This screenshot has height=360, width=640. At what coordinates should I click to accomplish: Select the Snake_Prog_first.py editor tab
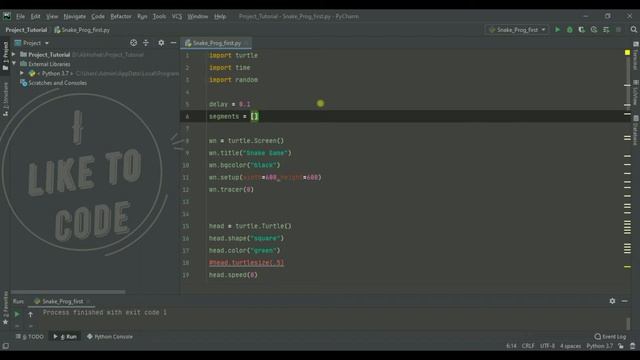click(x=216, y=43)
